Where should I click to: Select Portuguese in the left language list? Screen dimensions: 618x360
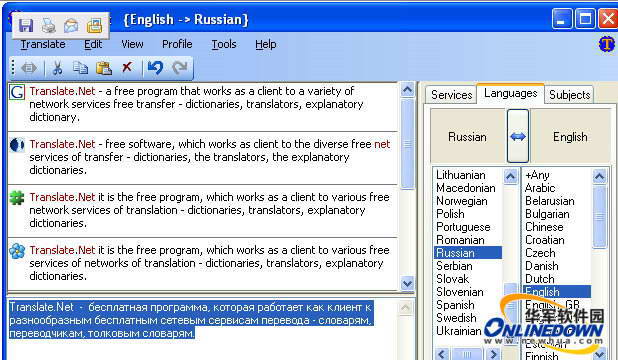click(463, 227)
